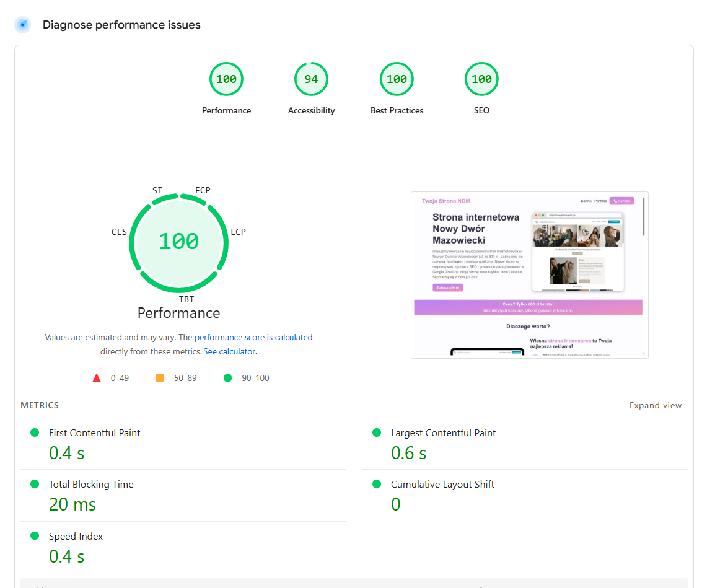This screenshot has width=702, height=588.
Task: Click the orange square 50–89 legend icon
Action: [x=160, y=378]
